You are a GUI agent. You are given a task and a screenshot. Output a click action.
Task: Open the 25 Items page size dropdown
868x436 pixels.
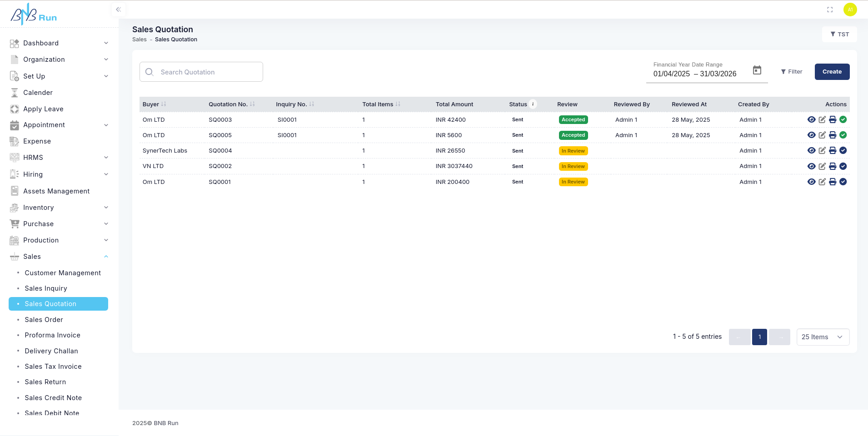(823, 337)
